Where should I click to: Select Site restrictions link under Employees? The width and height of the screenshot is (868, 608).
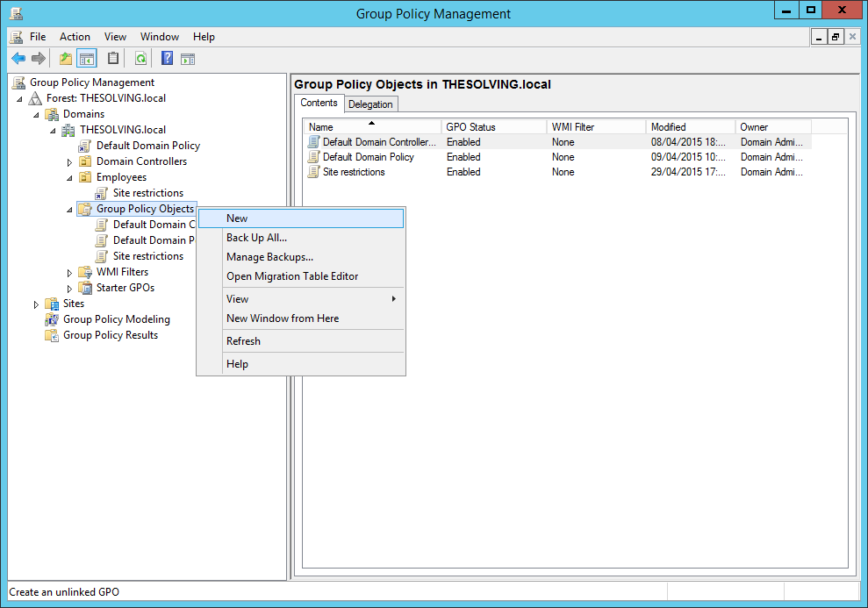pos(147,193)
